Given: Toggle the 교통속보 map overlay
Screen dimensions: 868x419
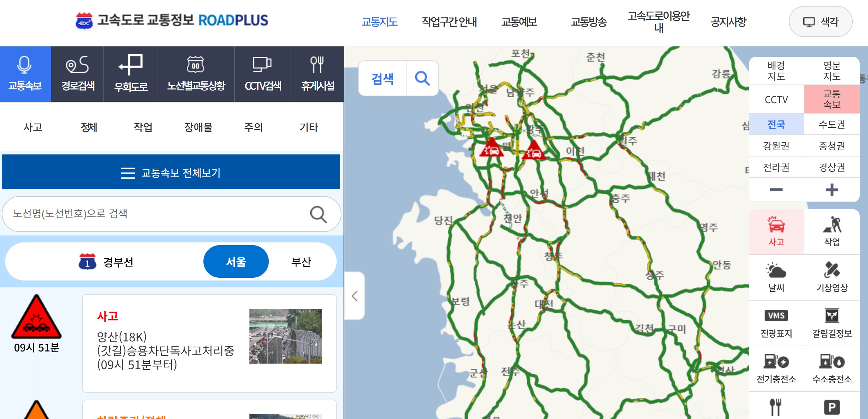Looking at the screenshot, I should (x=832, y=99).
